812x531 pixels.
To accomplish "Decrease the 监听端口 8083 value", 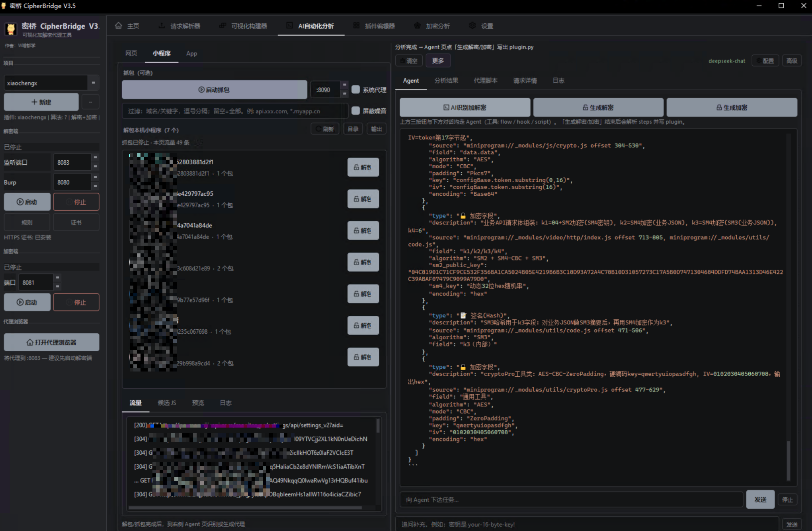I will coord(96,166).
